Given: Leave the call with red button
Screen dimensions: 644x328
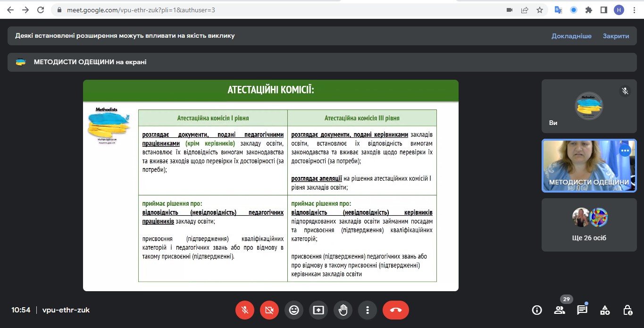Looking at the screenshot, I should (x=395, y=310).
